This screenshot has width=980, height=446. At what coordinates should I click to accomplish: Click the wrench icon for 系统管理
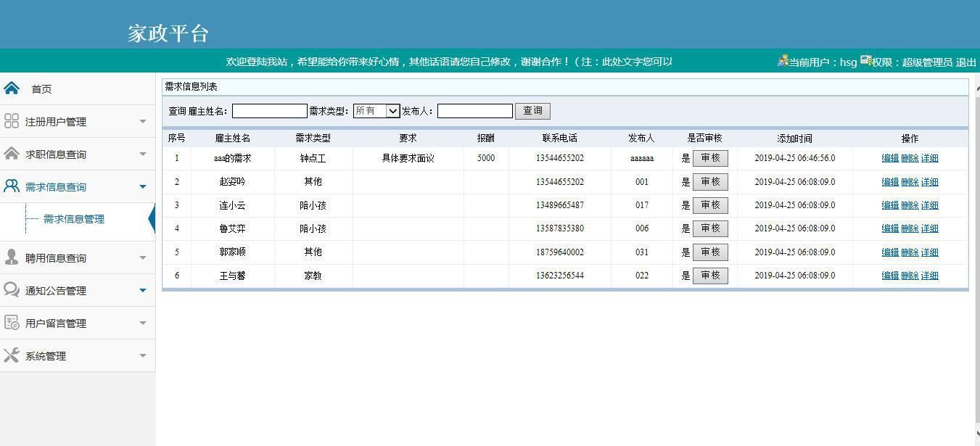pyautogui.click(x=12, y=355)
